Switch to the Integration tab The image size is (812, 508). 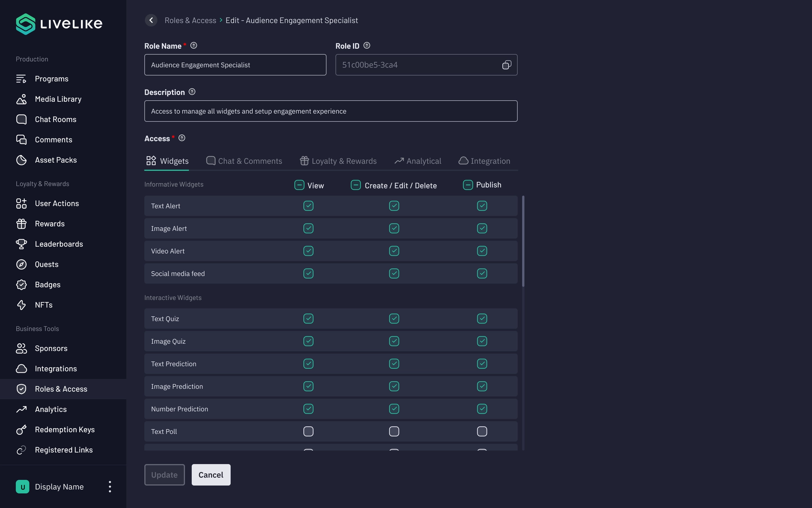(485, 161)
